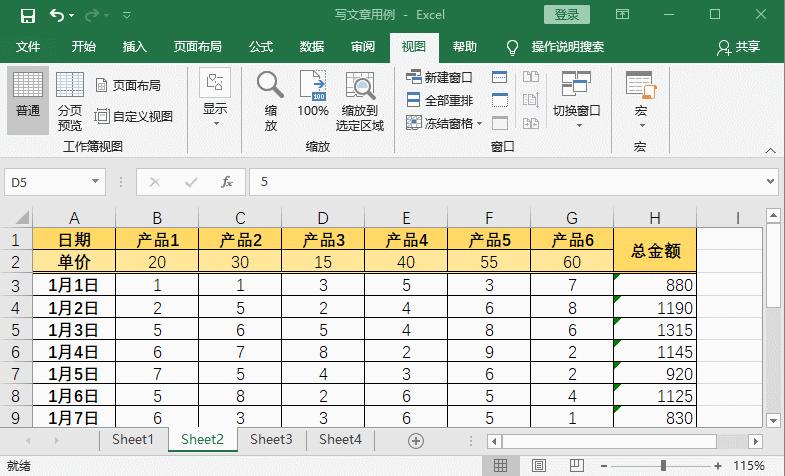Open 自定义视图 custom views

pos(134,116)
